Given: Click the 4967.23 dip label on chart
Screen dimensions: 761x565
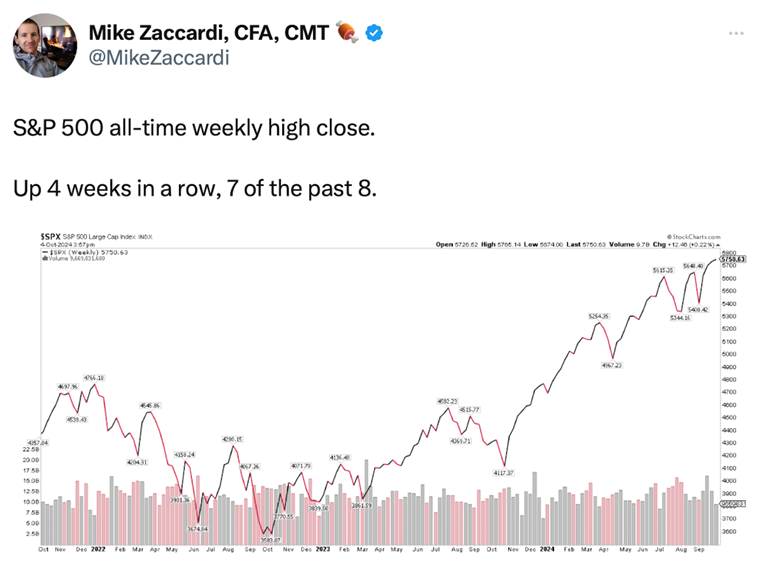Looking at the screenshot, I should [612, 365].
